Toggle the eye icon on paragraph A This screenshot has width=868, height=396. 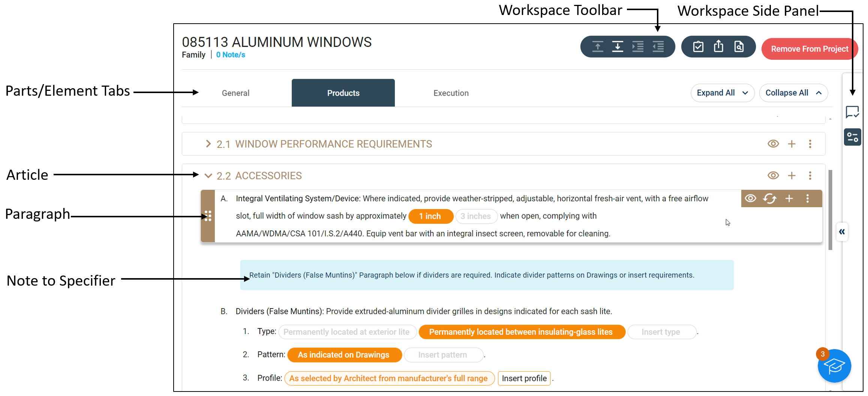point(750,199)
